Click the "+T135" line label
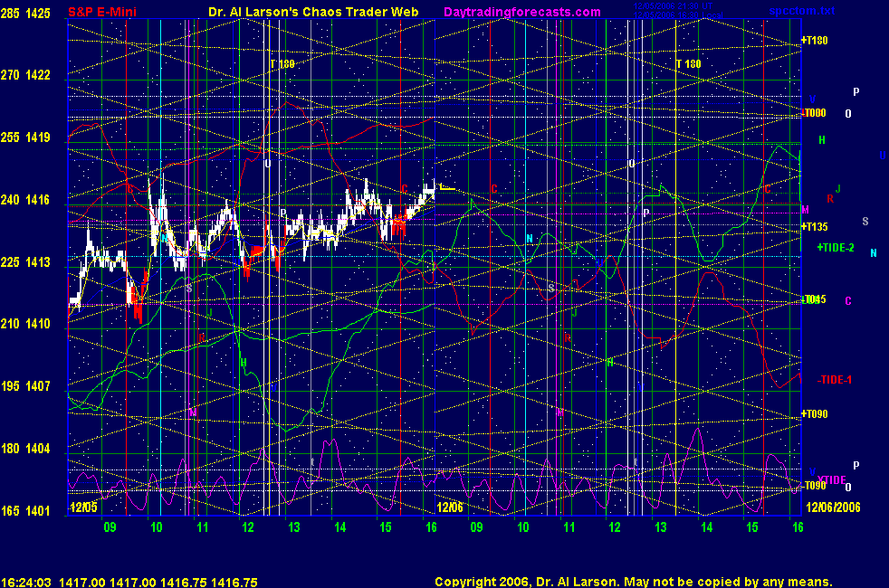The height and width of the screenshot is (588, 889). pos(814,226)
